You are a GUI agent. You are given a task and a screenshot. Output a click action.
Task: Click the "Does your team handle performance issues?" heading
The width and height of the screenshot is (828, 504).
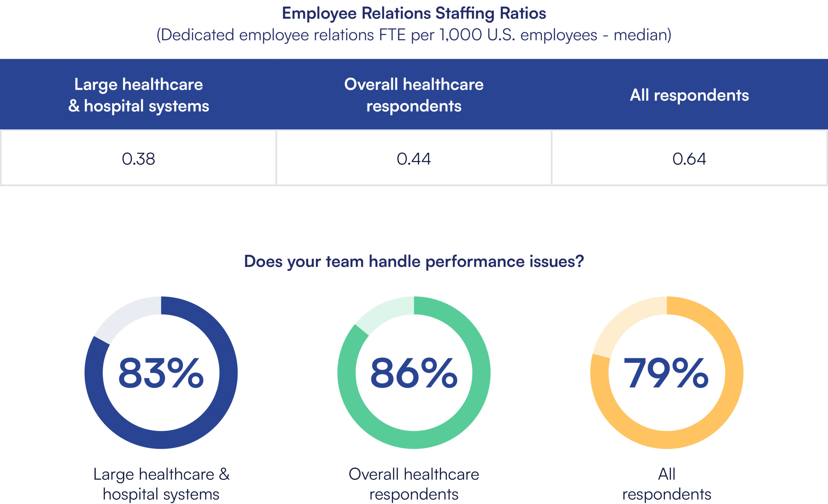click(x=414, y=261)
